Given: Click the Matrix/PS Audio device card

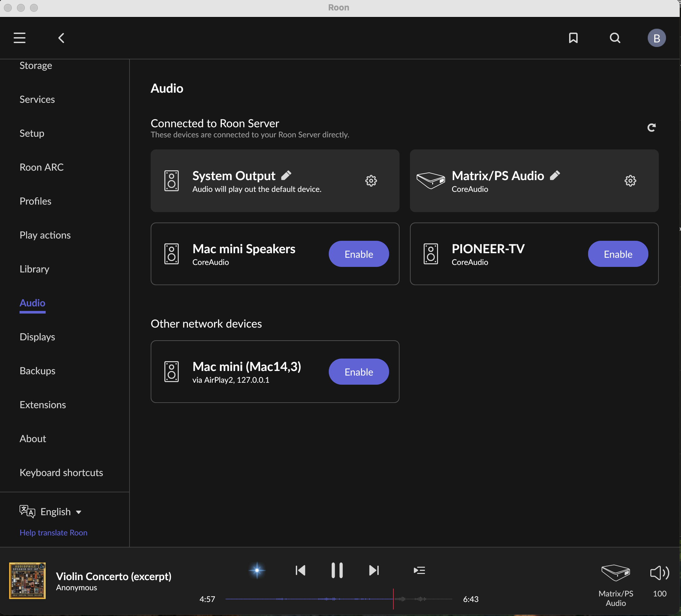Looking at the screenshot, I should pos(534,181).
